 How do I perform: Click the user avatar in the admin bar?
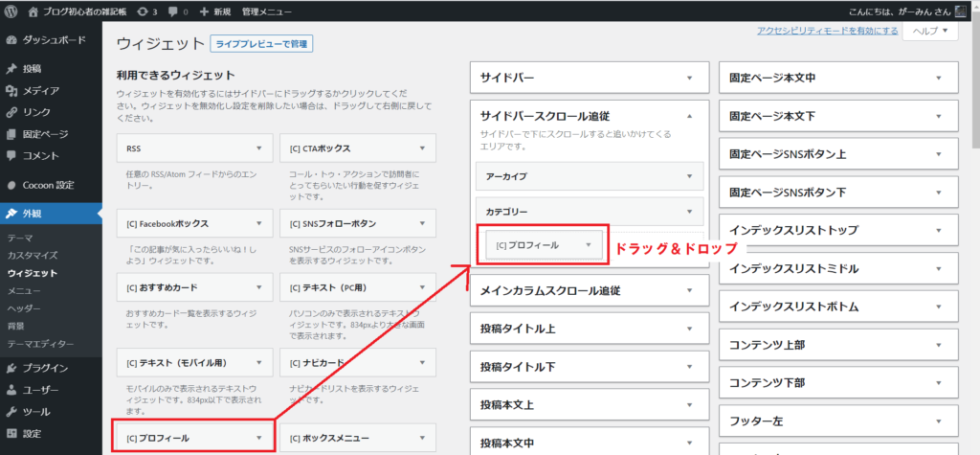click(x=961, y=11)
